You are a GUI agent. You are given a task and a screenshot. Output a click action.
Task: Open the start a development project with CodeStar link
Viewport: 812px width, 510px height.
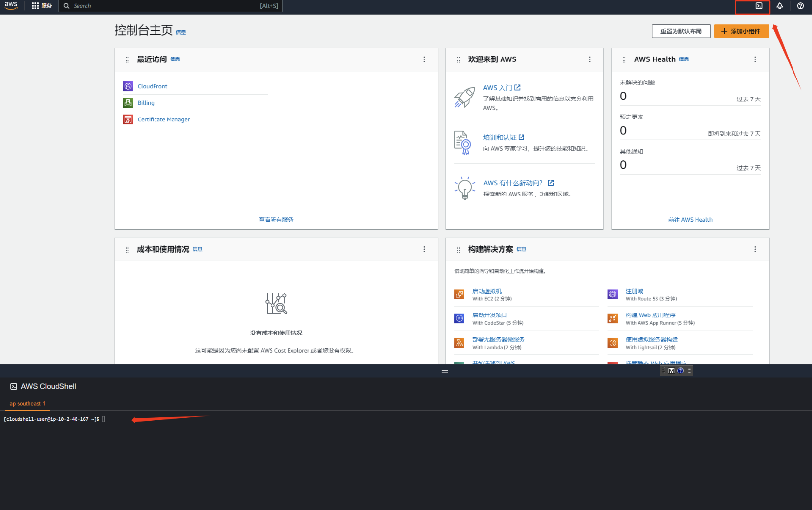[490, 315]
